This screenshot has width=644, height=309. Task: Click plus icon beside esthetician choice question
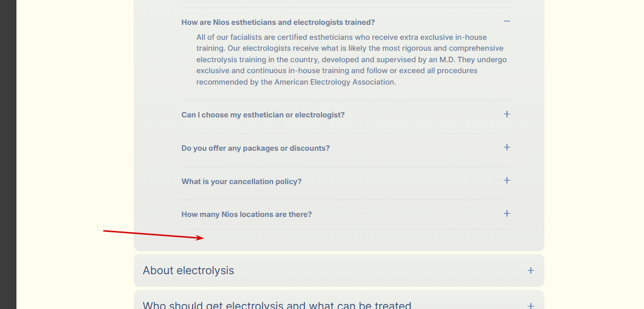coord(507,114)
